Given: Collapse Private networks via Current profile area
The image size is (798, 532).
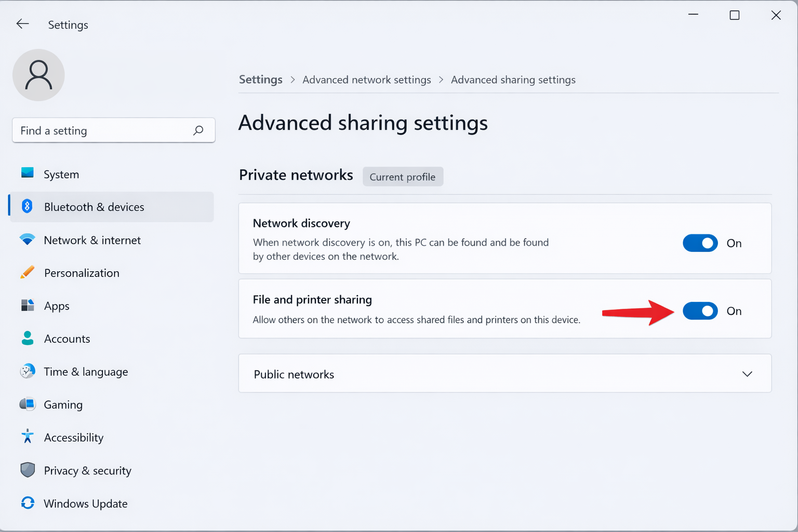Looking at the screenshot, I should point(403,177).
